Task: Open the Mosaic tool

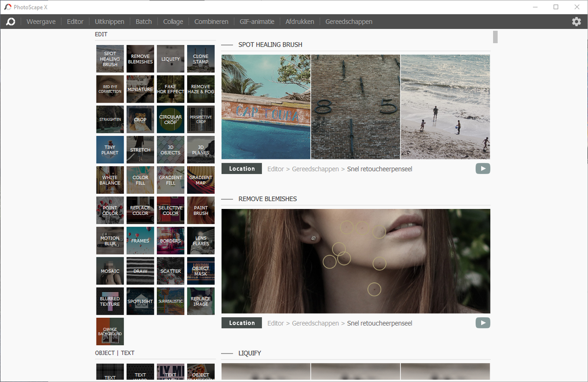Action: pyautogui.click(x=110, y=271)
